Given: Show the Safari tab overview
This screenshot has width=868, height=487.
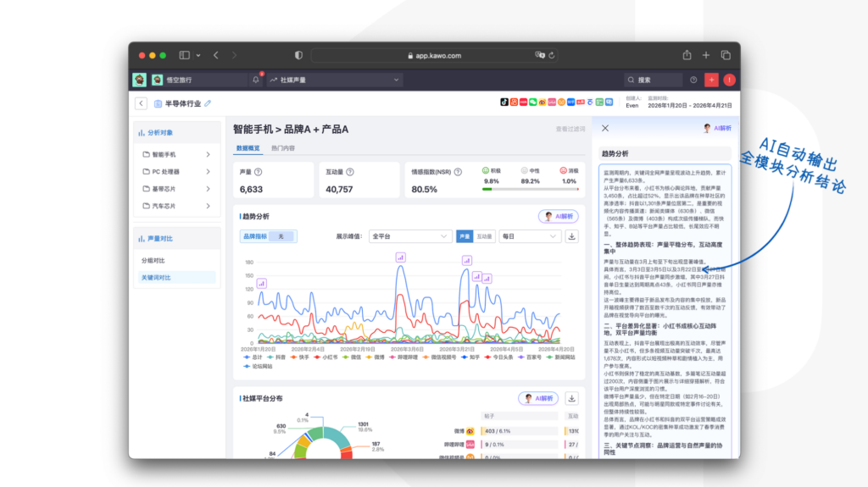Looking at the screenshot, I should pos(726,55).
